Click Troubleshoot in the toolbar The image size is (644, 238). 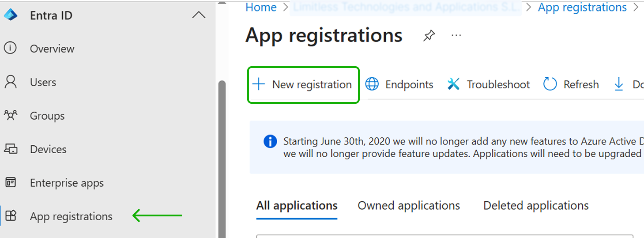(x=489, y=84)
